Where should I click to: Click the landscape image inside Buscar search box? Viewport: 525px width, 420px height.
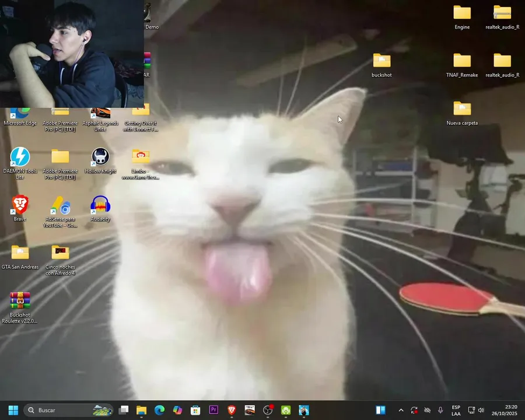click(102, 410)
